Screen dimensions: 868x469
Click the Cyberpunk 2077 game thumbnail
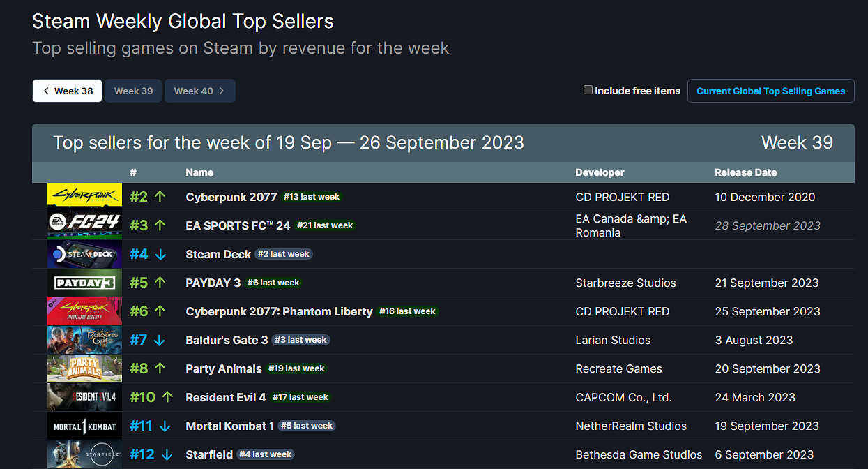[84, 197]
